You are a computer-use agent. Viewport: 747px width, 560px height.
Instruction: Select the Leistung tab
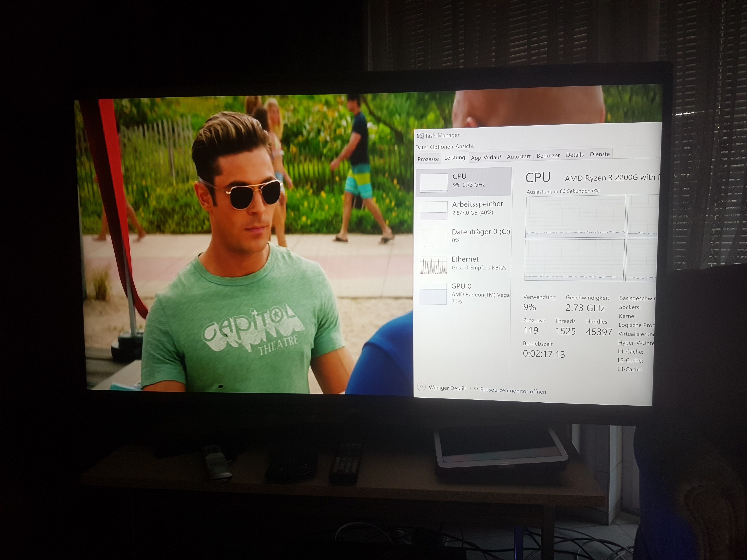[454, 158]
